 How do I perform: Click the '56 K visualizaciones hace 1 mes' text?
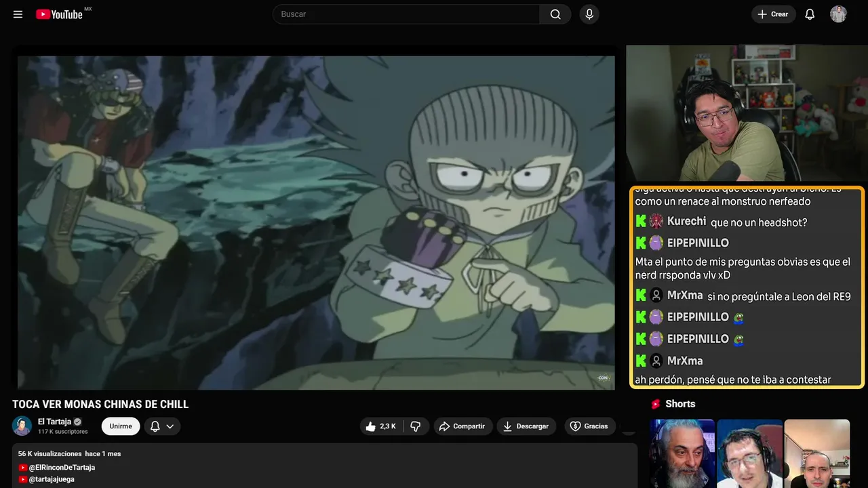tap(69, 453)
